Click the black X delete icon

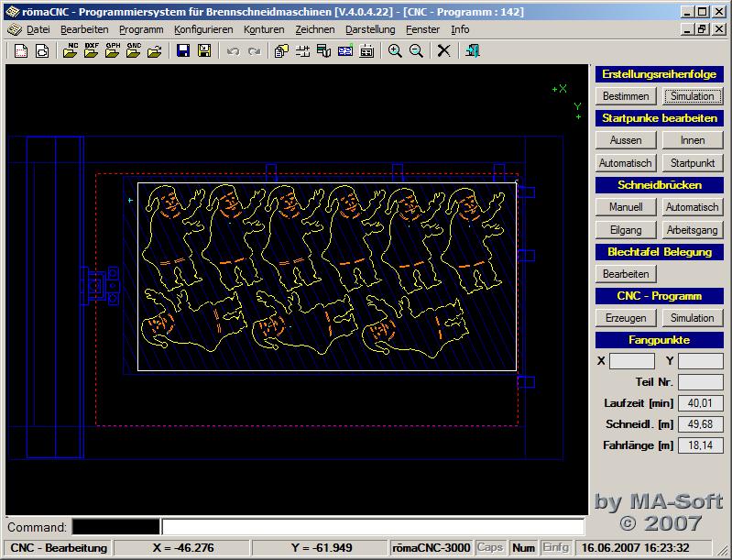[x=444, y=51]
